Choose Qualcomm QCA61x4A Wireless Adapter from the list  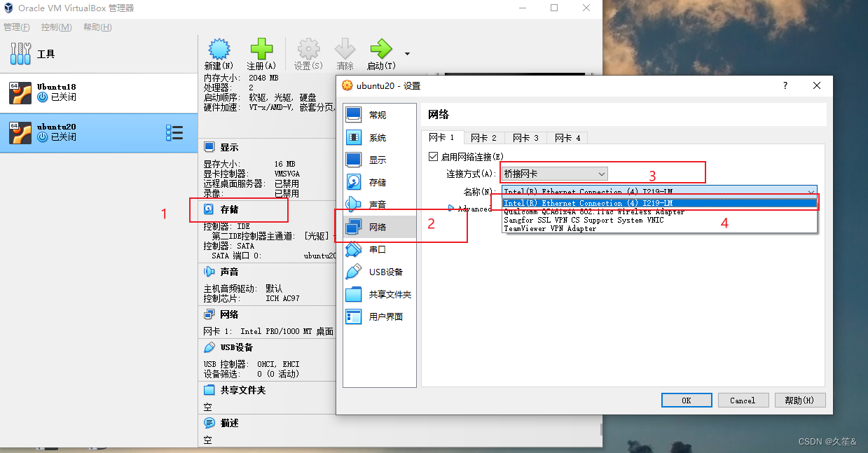pyautogui.click(x=660, y=211)
